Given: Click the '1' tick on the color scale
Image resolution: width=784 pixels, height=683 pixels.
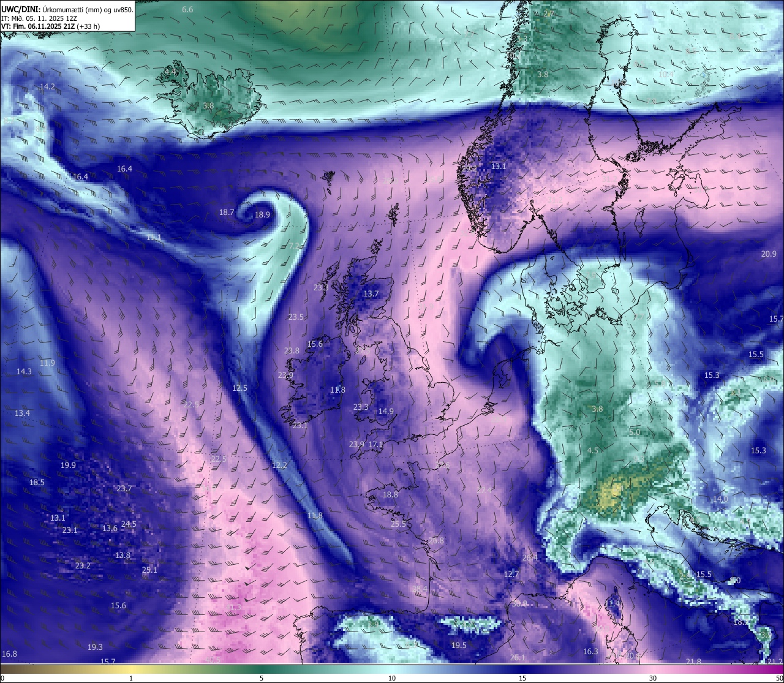Looking at the screenshot, I should click(x=131, y=678).
